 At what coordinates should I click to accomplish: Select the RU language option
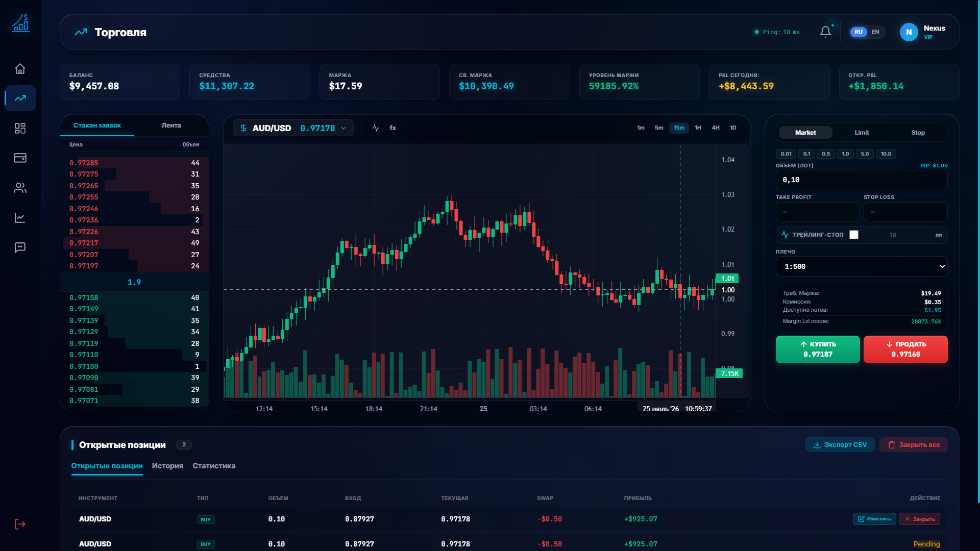[859, 32]
